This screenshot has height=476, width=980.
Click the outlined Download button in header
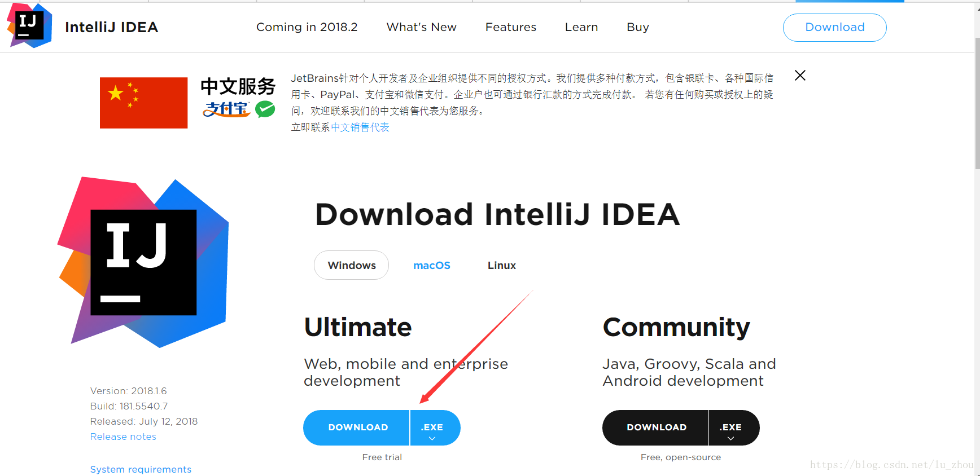click(x=834, y=27)
